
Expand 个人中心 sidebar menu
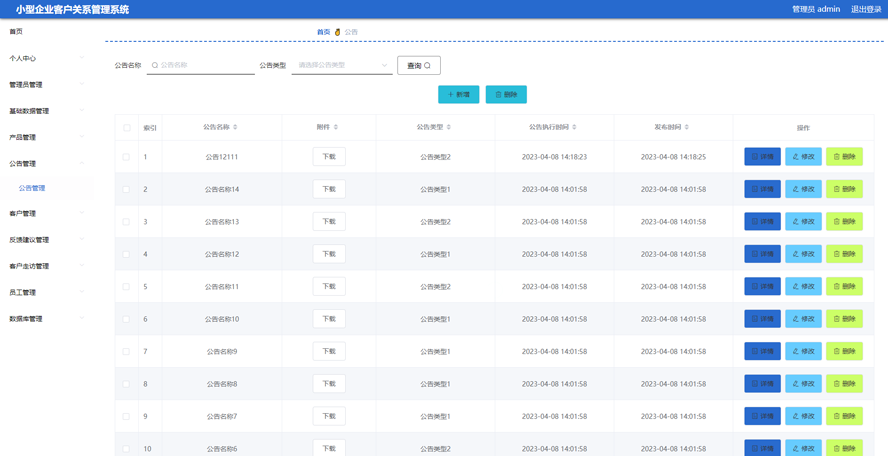click(x=46, y=58)
